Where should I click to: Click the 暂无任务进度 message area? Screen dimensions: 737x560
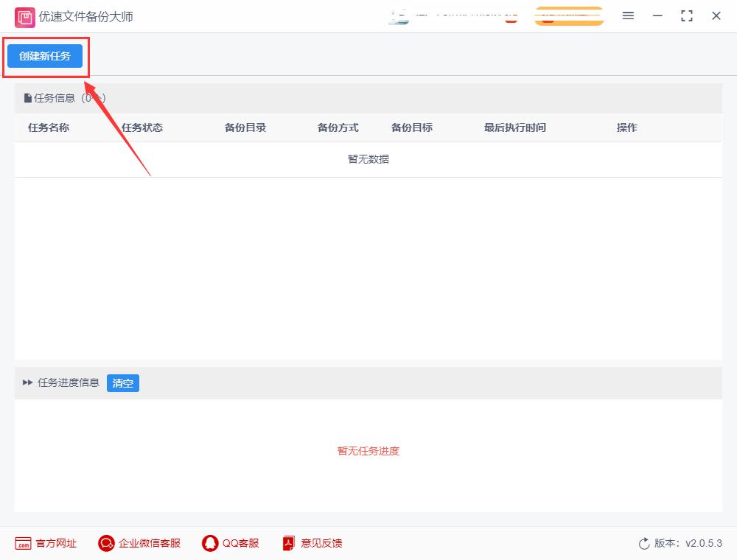[x=368, y=451]
